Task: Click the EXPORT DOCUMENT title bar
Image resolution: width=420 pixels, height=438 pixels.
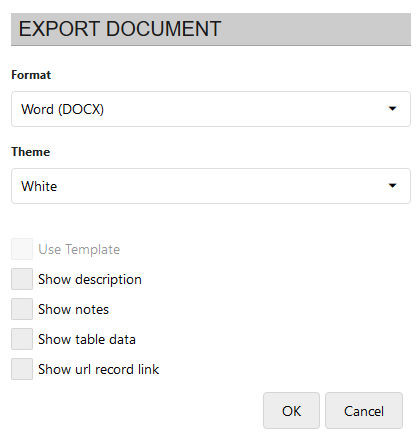Action: pyautogui.click(x=211, y=29)
